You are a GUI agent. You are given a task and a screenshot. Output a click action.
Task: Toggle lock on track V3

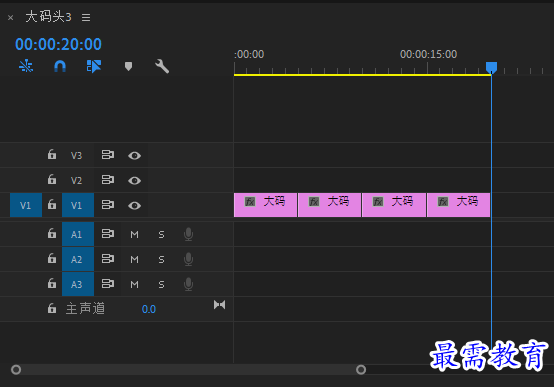52,154
